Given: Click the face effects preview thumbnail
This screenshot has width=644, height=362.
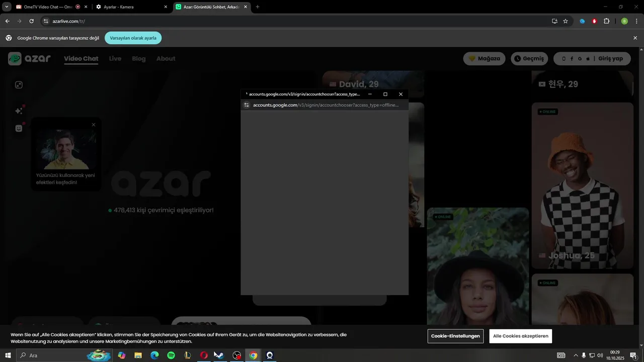Looking at the screenshot, I should pyautogui.click(x=66, y=149).
